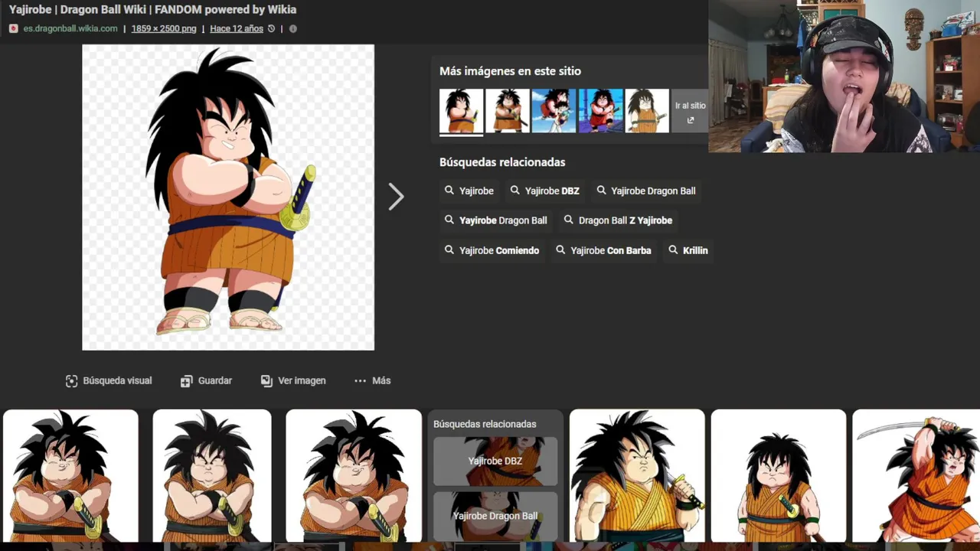This screenshot has height=551, width=980.
Task: Open the first thumbnail under Más imágenes
Action: (x=461, y=111)
